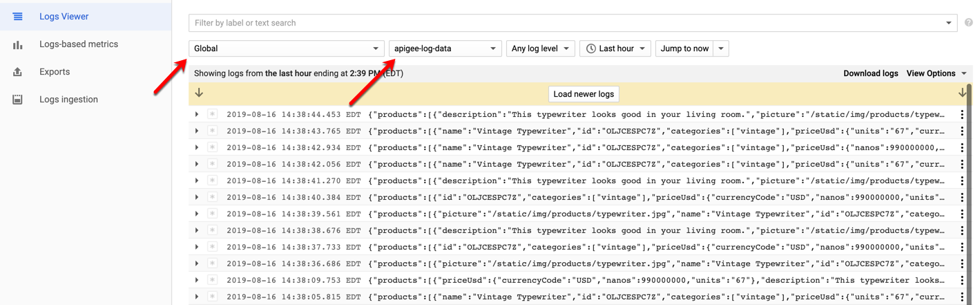Screen dimensions: 980x305
Task: Expand the 14:38:38.676 log entry
Action: tap(197, 230)
